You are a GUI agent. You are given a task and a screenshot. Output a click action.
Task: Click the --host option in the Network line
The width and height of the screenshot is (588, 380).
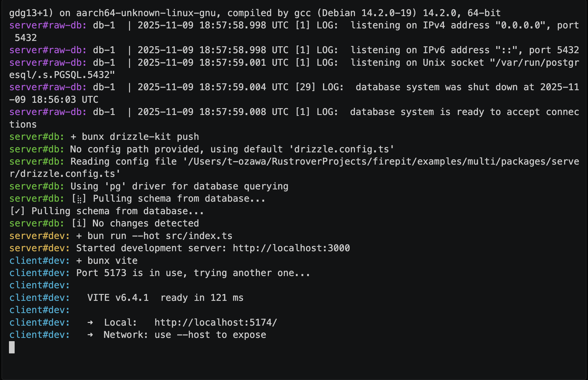[x=193, y=335]
